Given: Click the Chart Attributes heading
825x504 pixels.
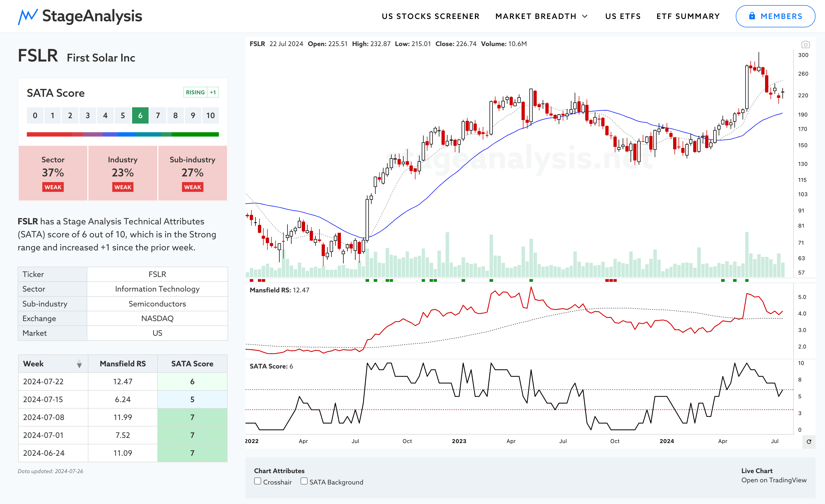Looking at the screenshot, I should (279, 471).
